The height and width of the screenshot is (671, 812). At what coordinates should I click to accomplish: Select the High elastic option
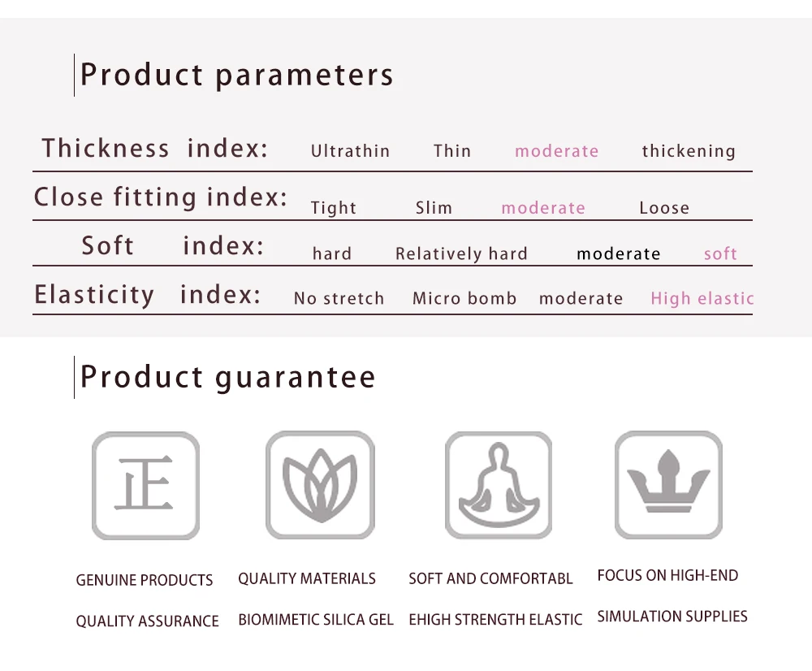pos(702,299)
